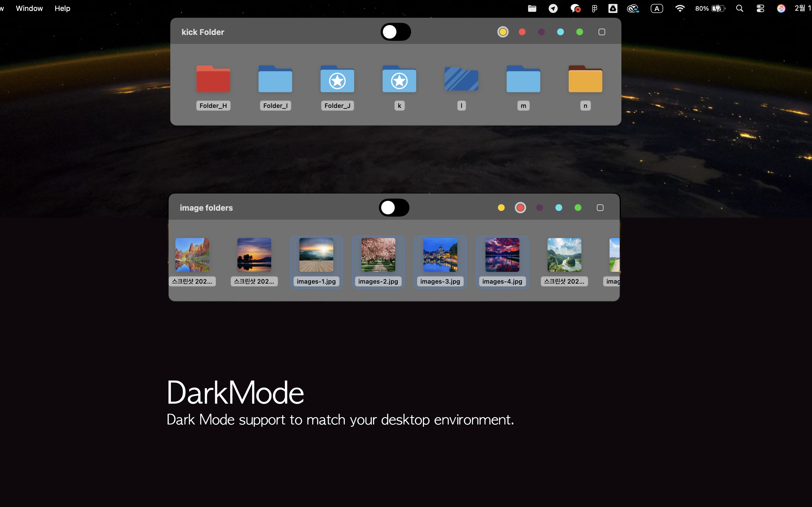Open the orange folder named n
Image resolution: width=812 pixels, height=507 pixels.
pyautogui.click(x=585, y=79)
